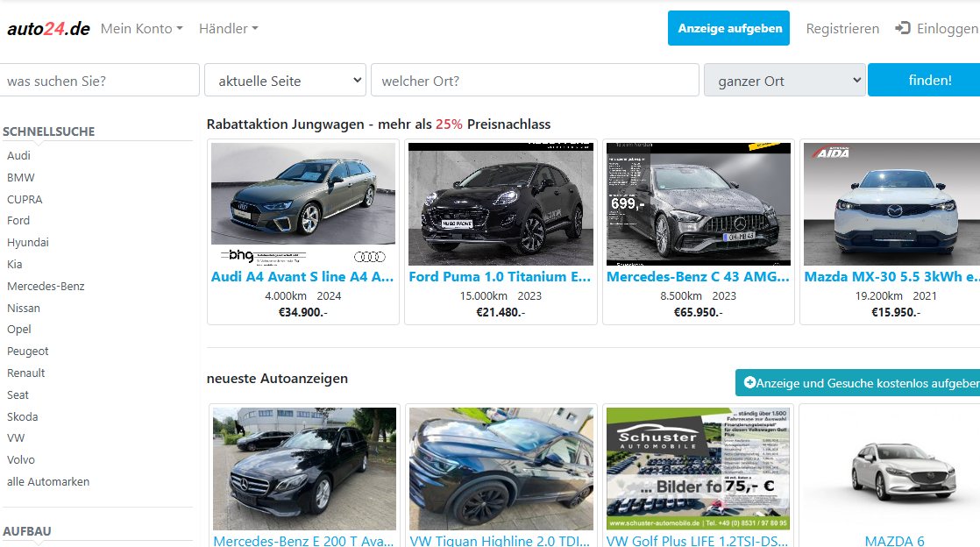The height and width of the screenshot is (547, 980).
Task: Click the Anzeige aufgeben button
Action: pyautogui.click(x=728, y=28)
